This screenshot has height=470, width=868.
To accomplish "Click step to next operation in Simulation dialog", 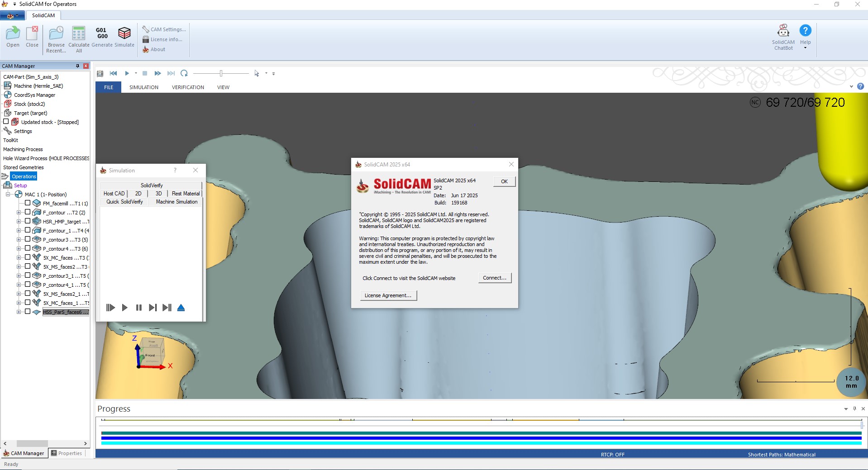I will [x=167, y=308].
